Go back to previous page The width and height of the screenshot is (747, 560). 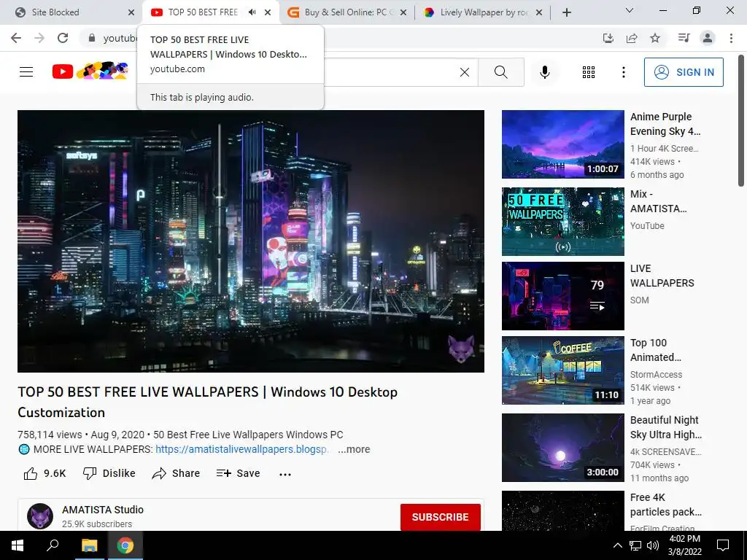[16, 38]
